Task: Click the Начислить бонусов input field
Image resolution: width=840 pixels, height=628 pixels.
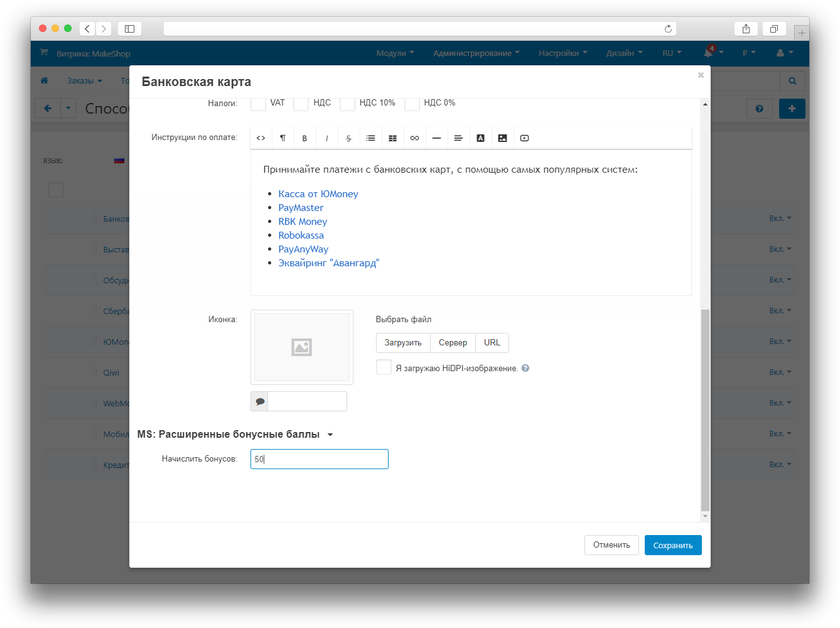Action: click(319, 459)
